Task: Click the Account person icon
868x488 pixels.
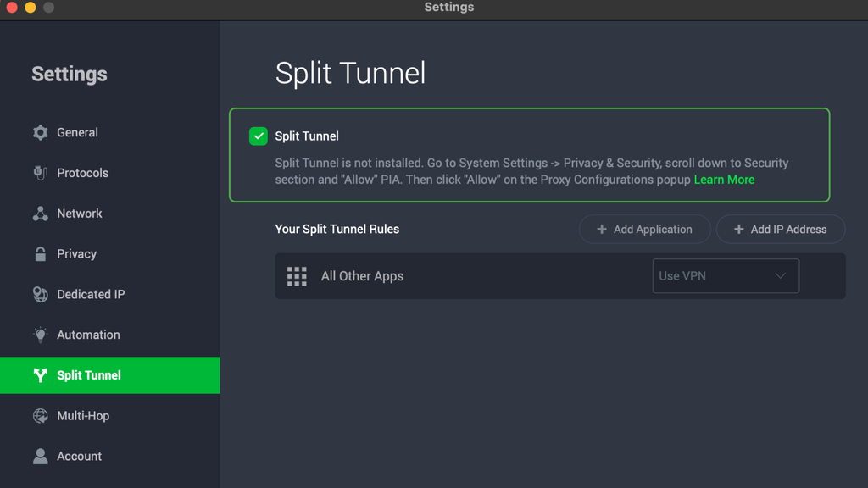Action: coord(40,457)
